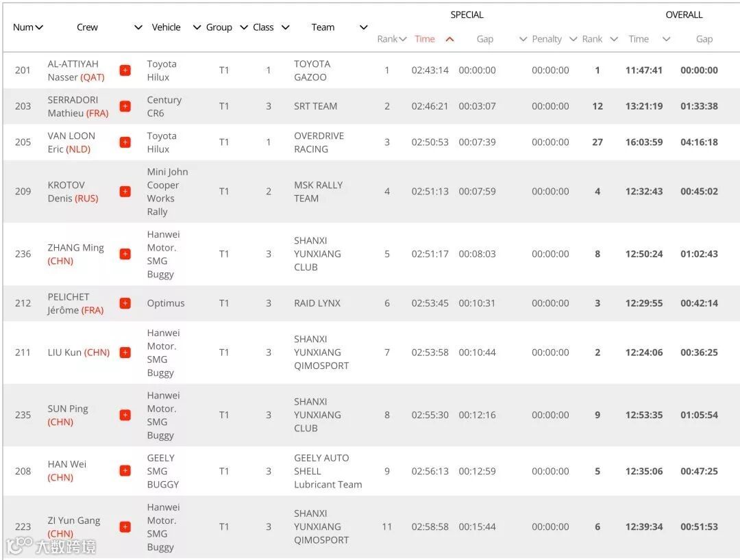The width and height of the screenshot is (740, 560).
Task: Expand details for KROTOV Denis row
Action: point(125,192)
